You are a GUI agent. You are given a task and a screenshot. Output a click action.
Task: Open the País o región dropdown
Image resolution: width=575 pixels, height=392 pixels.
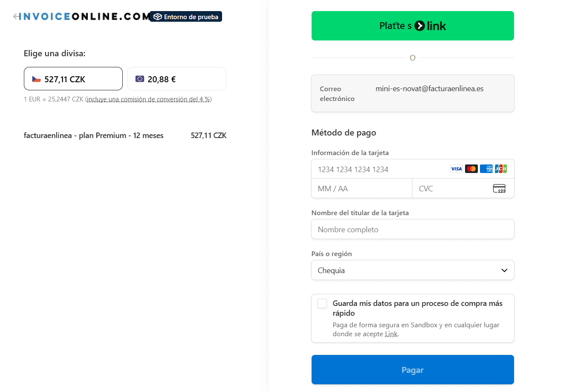[413, 270]
